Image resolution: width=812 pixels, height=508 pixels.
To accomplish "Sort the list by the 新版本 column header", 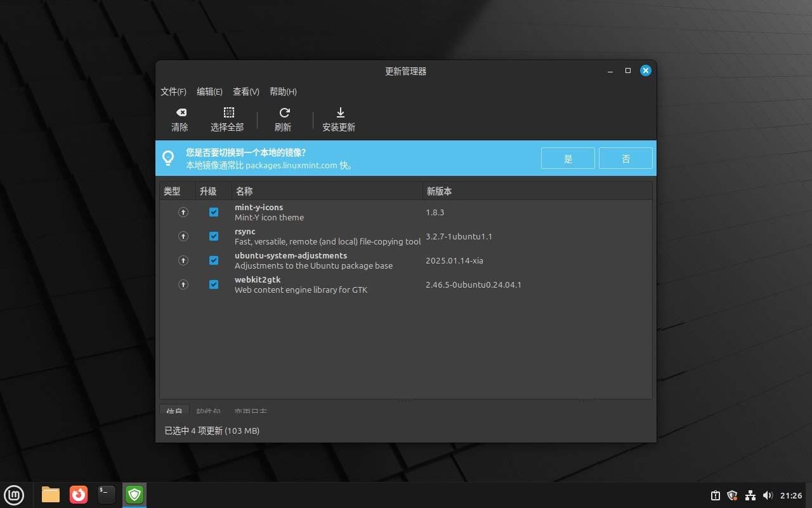I will point(537,191).
